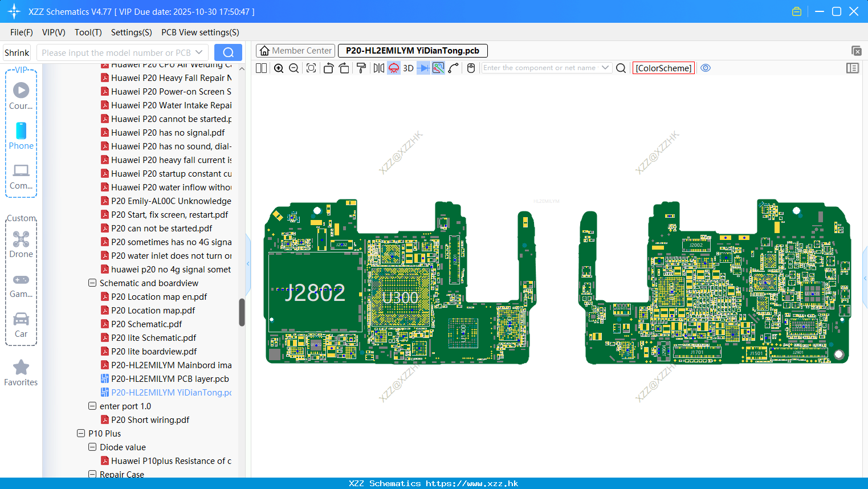This screenshot has height=489, width=868.
Task: Open the Member Center tab
Action: (295, 51)
